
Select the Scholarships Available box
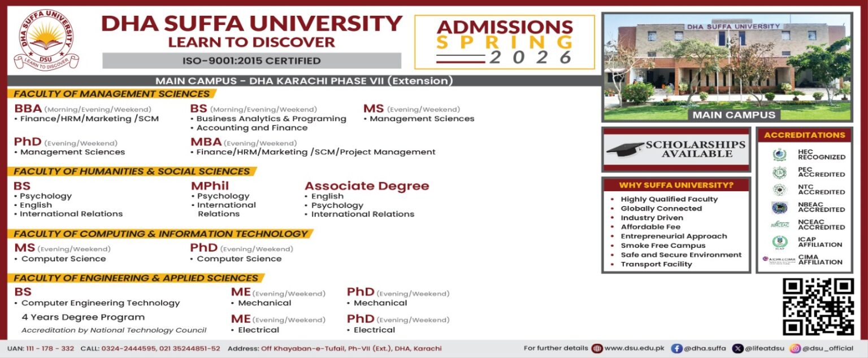(x=676, y=149)
